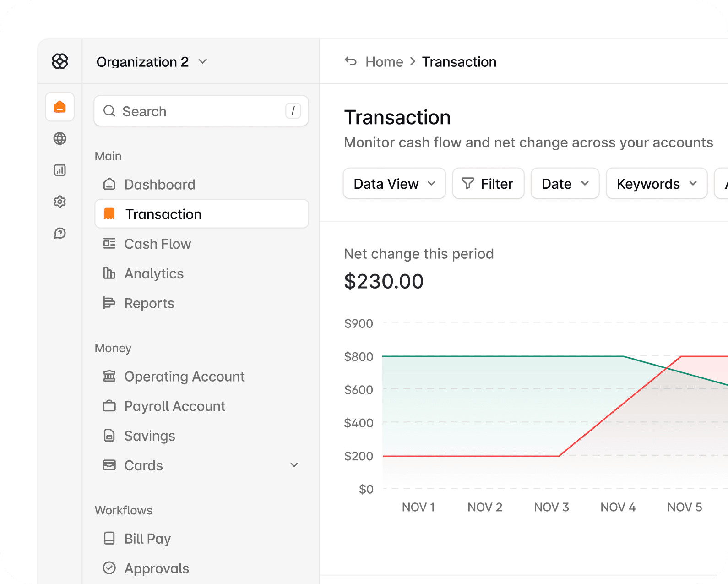
Task: Open Operating Account page
Action: click(x=184, y=377)
